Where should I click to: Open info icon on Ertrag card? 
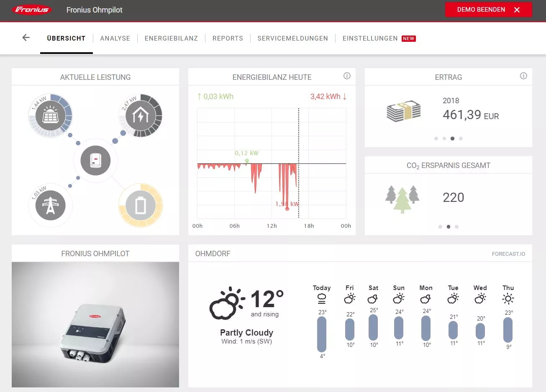[x=523, y=76]
